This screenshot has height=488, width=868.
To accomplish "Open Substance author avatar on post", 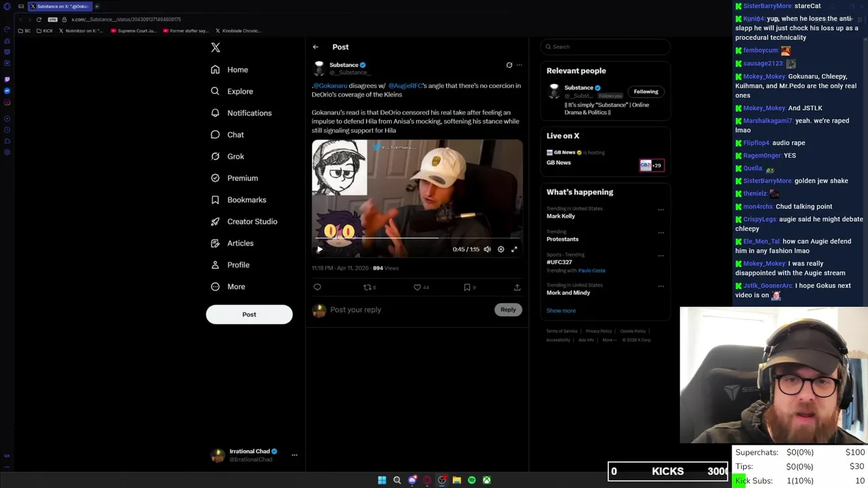I will (319, 68).
